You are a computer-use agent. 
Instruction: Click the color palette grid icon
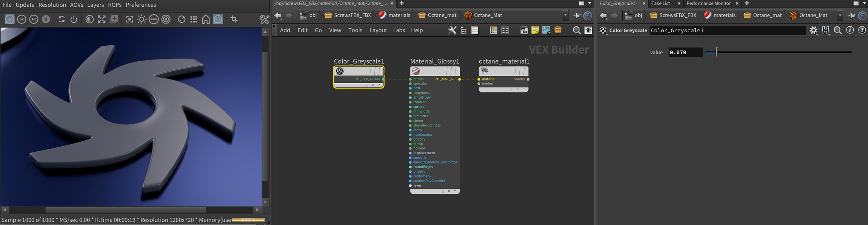493,31
